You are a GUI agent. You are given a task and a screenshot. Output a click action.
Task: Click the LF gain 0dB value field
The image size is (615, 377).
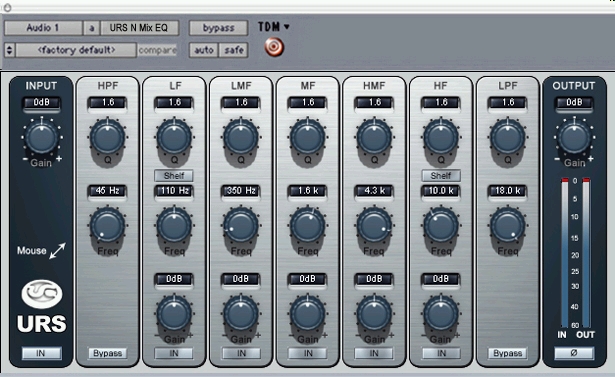[x=174, y=279]
